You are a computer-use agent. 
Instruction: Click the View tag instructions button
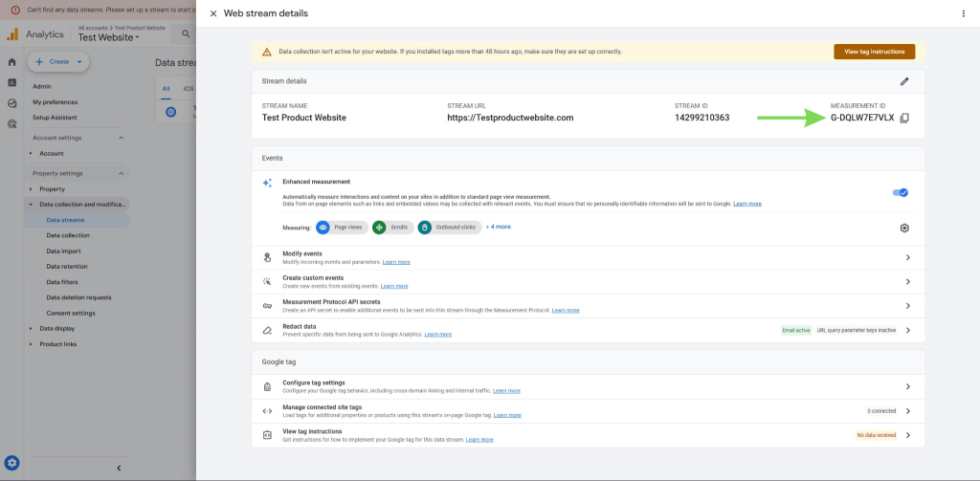875,52
